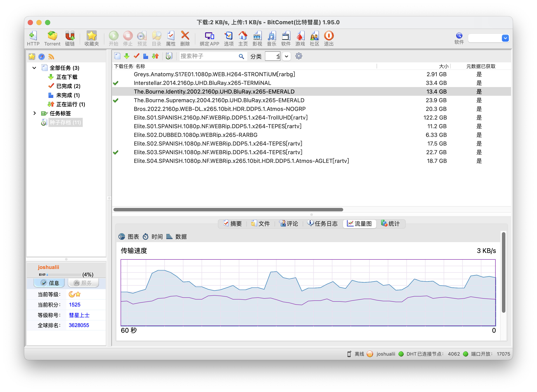
Task: Click the vertical scrollbar of traffic panel
Action: coord(503,272)
